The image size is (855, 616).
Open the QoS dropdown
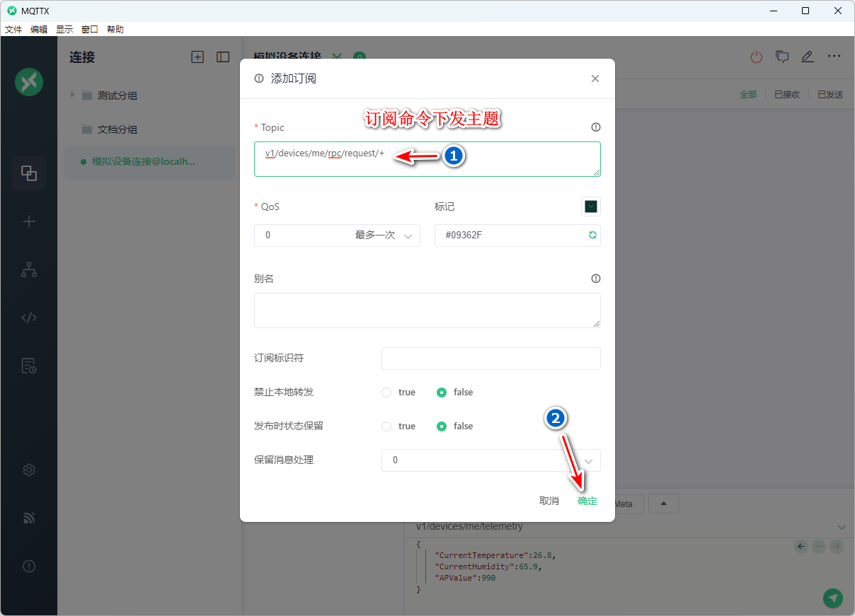[337, 236]
